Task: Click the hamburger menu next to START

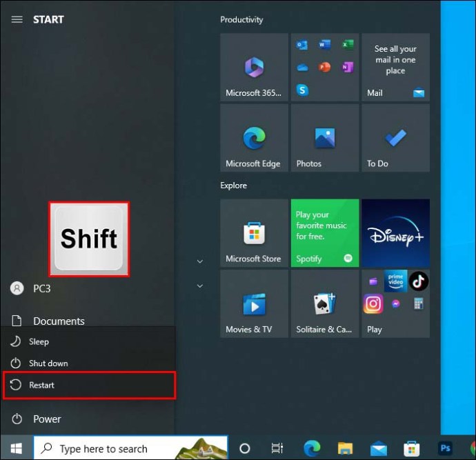Action: (17, 19)
